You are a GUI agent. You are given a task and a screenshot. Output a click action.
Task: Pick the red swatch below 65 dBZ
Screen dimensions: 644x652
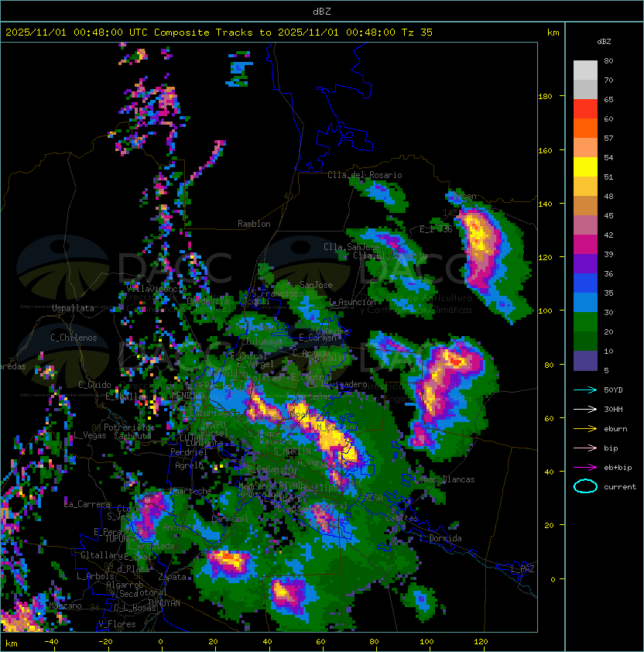click(585, 109)
